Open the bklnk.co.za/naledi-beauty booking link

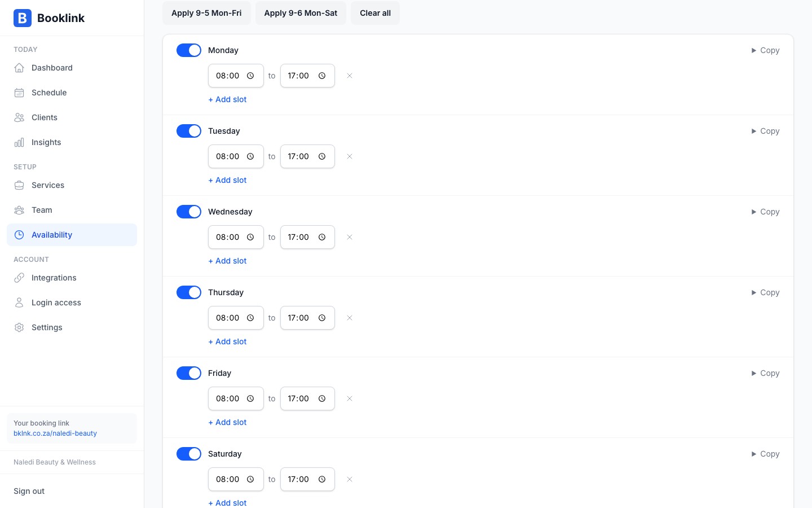[x=55, y=433]
